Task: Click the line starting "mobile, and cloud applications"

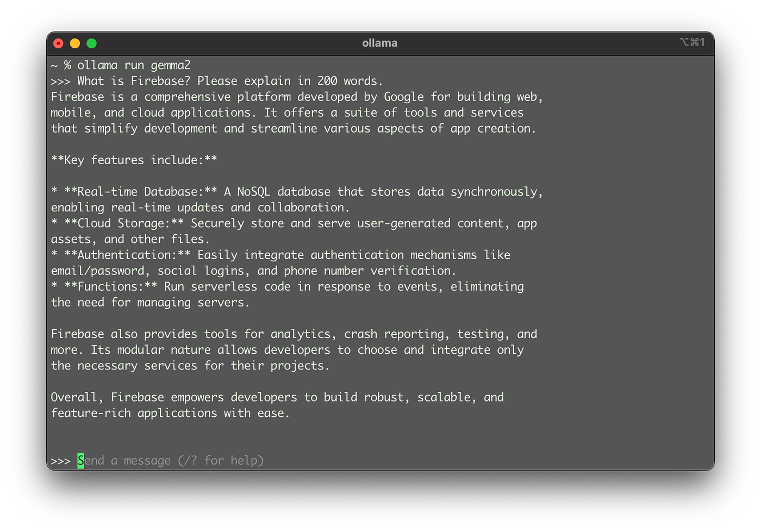Action: click(x=287, y=112)
